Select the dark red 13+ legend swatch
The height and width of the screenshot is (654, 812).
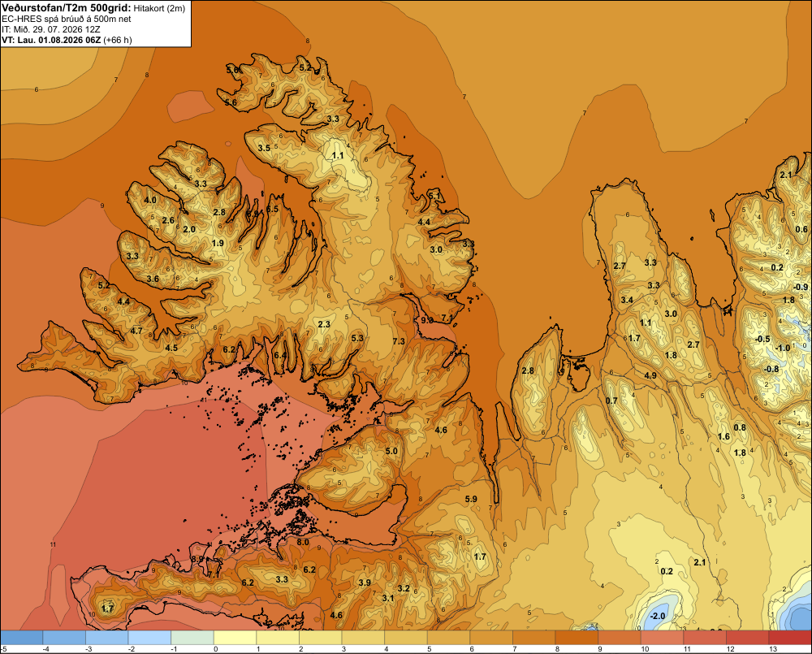tap(790, 638)
